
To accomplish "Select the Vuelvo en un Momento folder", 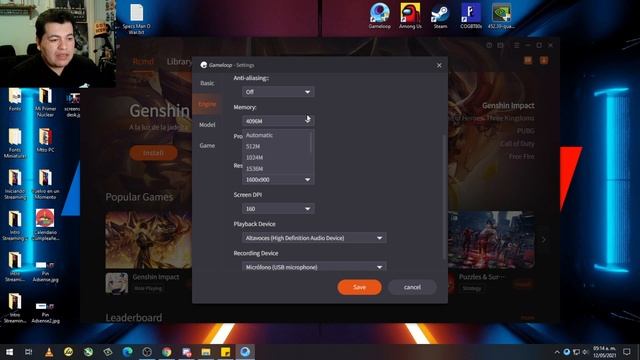I will coord(45,184).
